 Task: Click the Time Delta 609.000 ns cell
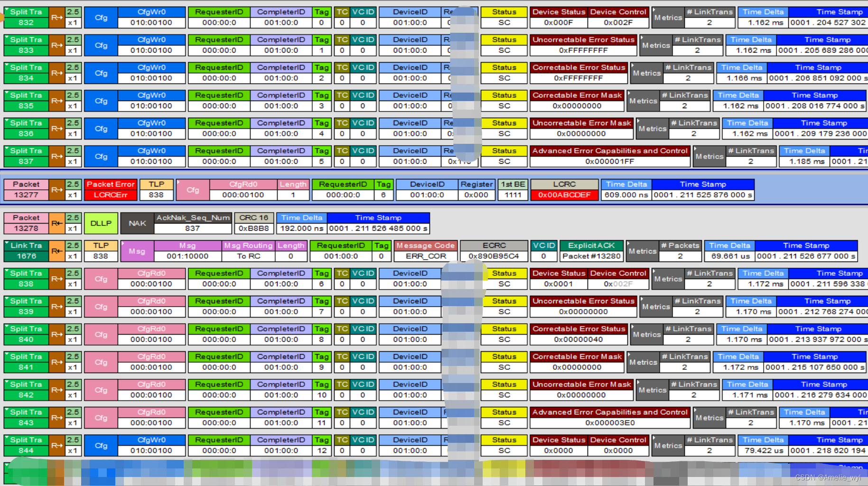tap(626, 190)
